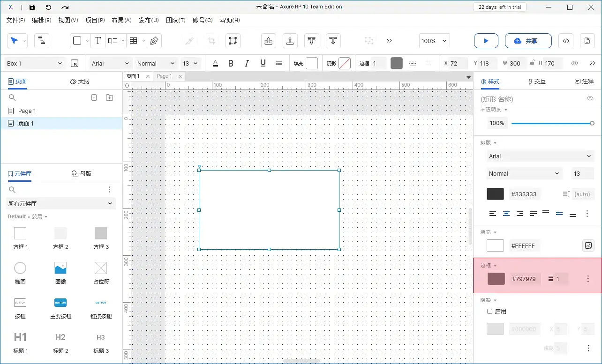Toggle Bold text formatting
The height and width of the screenshot is (364, 602).
tap(231, 63)
